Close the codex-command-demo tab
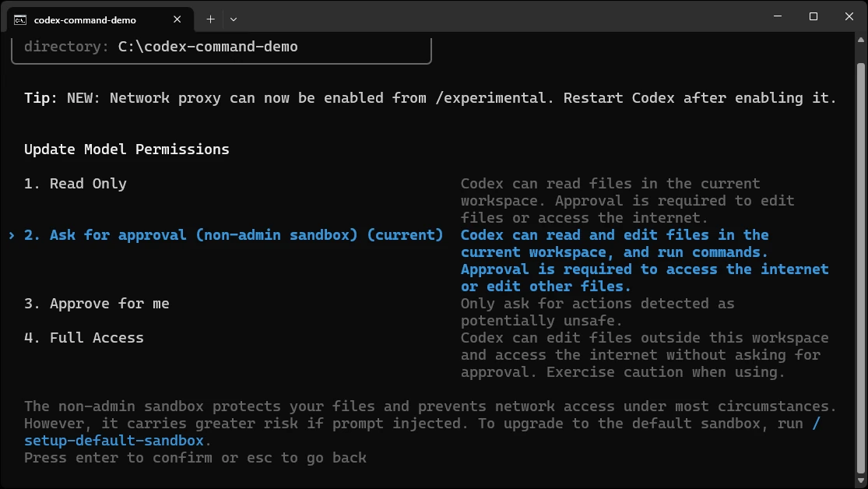Image resolution: width=868 pixels, height=489 pixels. point(177,19)
